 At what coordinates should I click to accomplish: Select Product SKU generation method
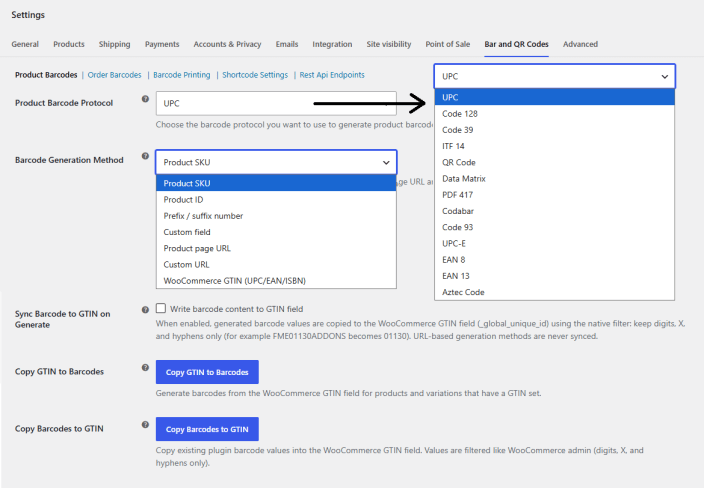click(276, 183)
